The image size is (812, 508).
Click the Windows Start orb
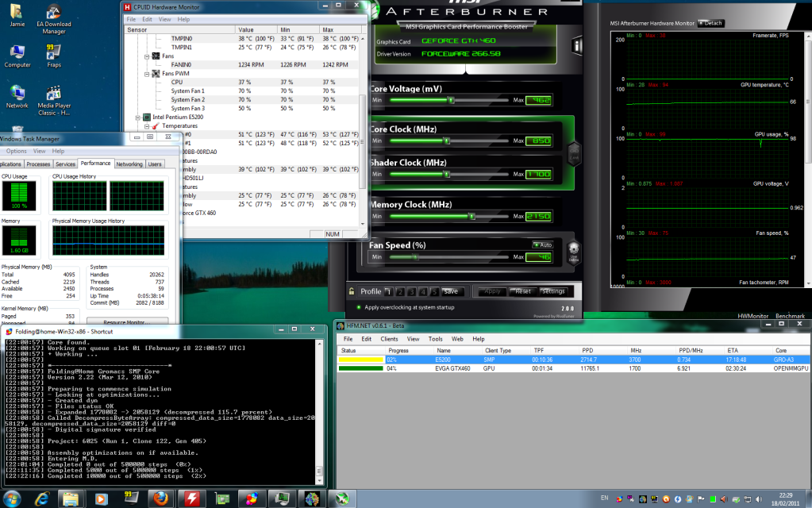[12, 498]
